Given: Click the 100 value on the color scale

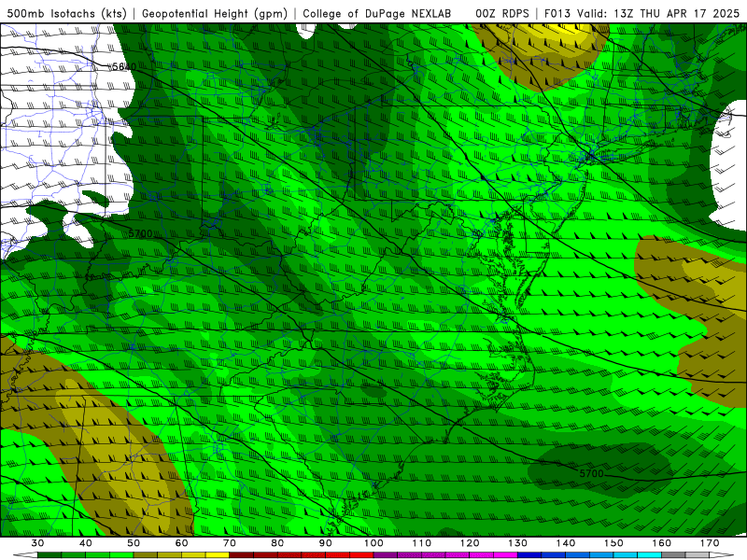Looking at the screenshot, I should pyautogui.click(x=373, y=543).
